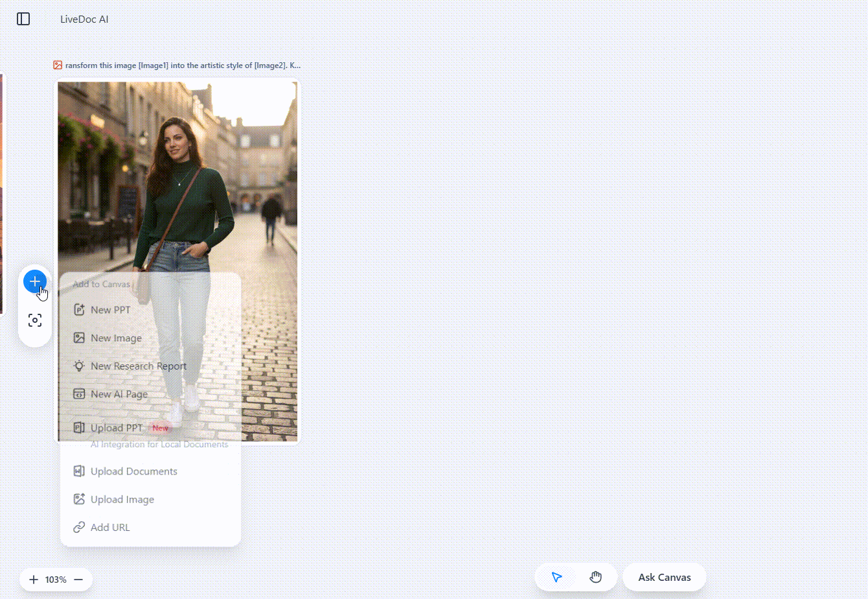
Task: Click the 103% zoom level indicator
Action: [x=56, y=579]
